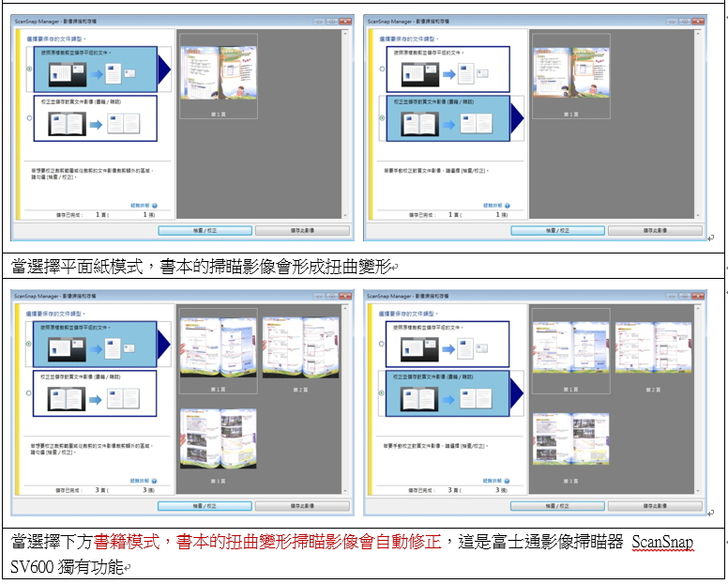Select book-mode radio button in bottom-right ScanSnap window
728x584 pixels.
point(381,393)
